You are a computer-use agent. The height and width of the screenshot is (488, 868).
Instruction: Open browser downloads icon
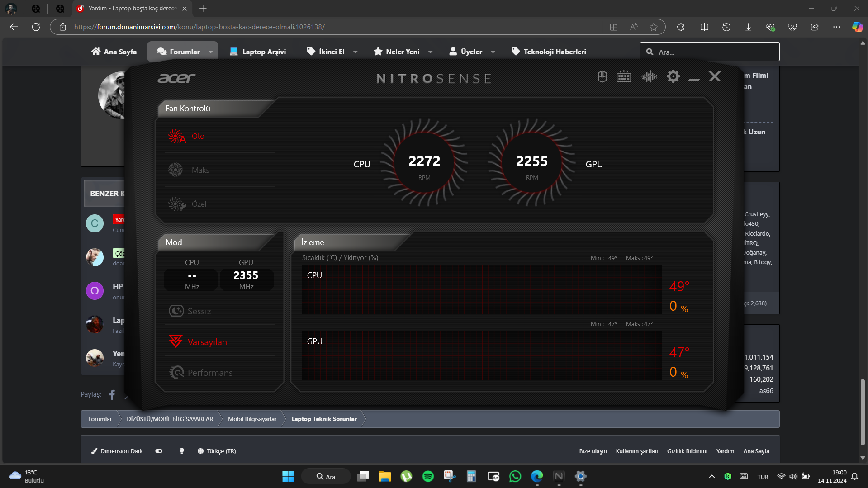(748, 27)
